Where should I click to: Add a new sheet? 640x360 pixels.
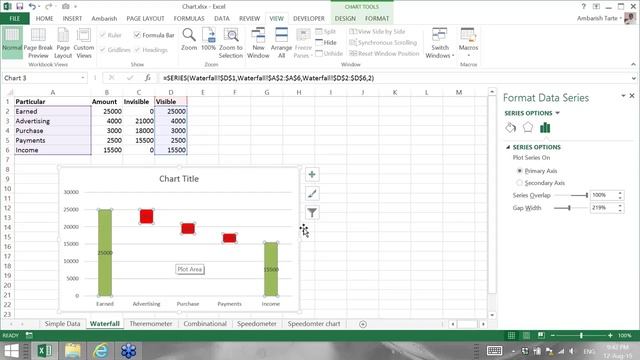coord(363,324)
